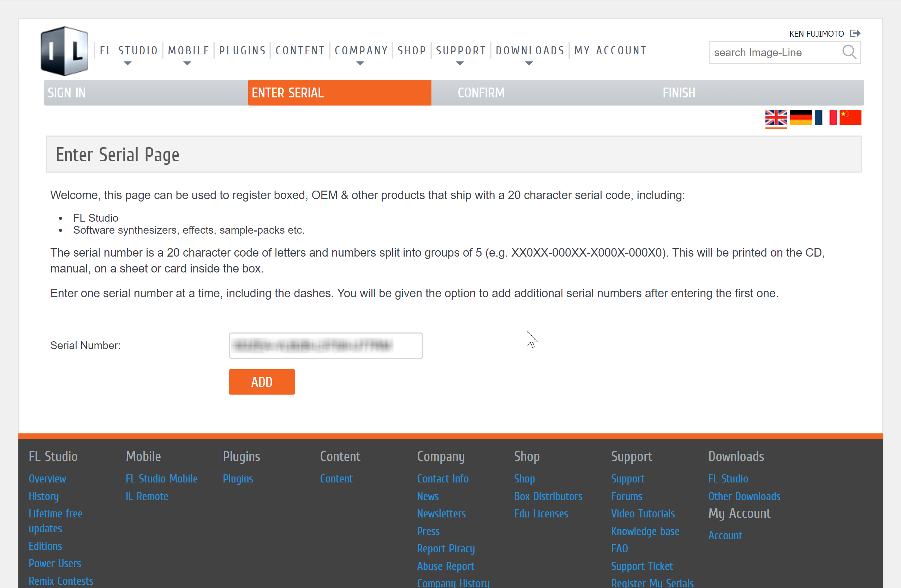Expand the Mobile menu arrow
Image resolution: width=901 pixels, height=588 pixels.
click(187, 64)
